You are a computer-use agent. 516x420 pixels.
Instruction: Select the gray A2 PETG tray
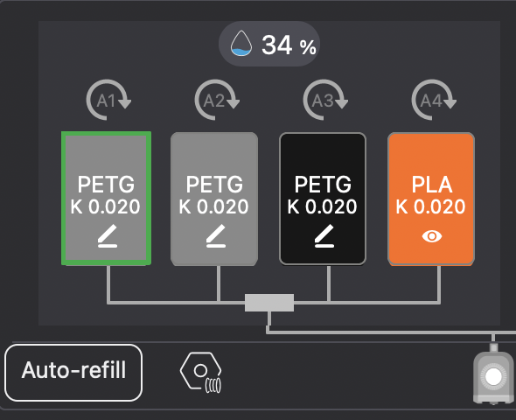click(x=214, y=199)
